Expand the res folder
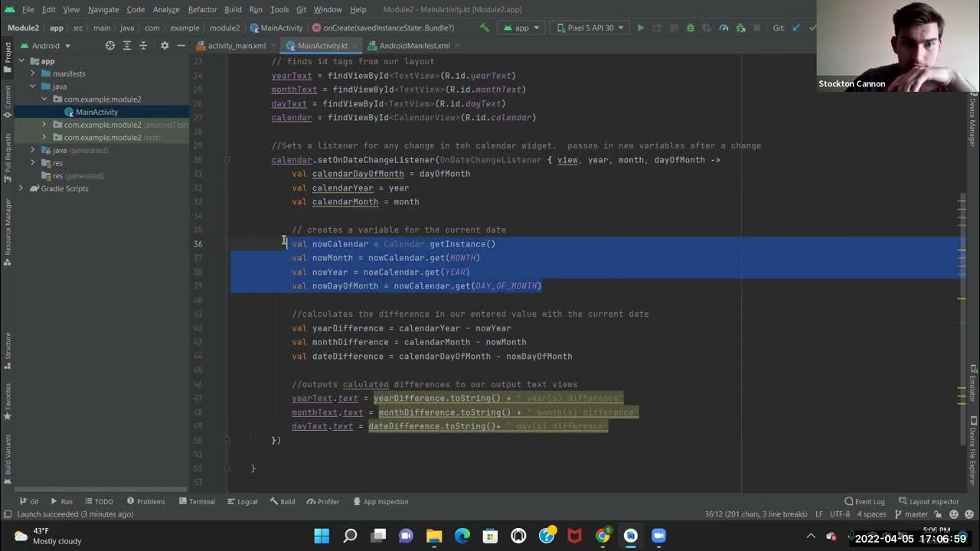The image size is (980, 551). (x=34, y=163)
